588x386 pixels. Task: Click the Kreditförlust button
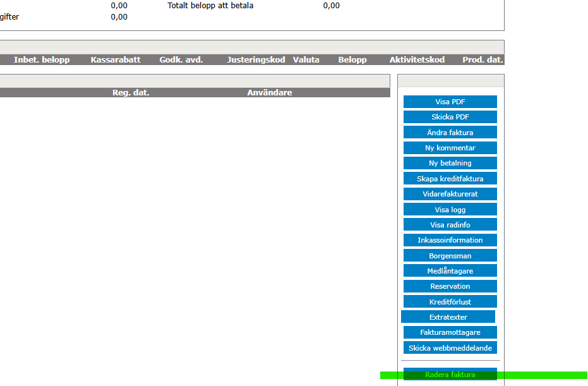[450, 302]
